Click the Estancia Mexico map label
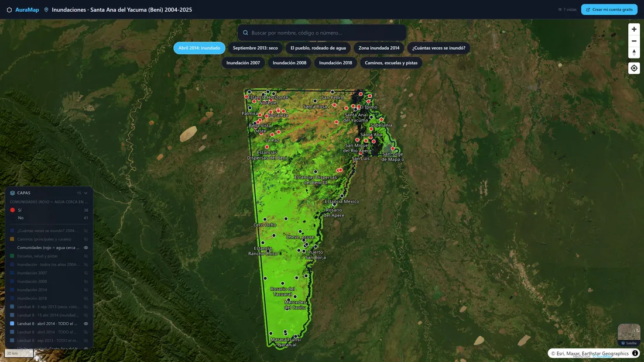644x362 pixels. click(342, 202)
